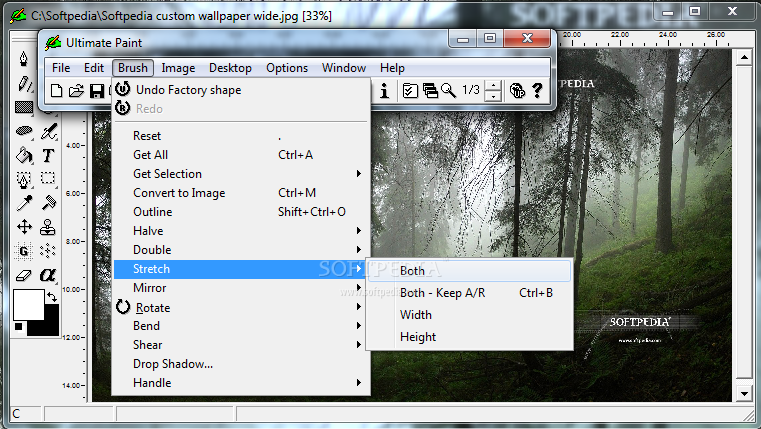Choose Reset in Brush menu
The image size is (761, 429).
click(241, 136)
